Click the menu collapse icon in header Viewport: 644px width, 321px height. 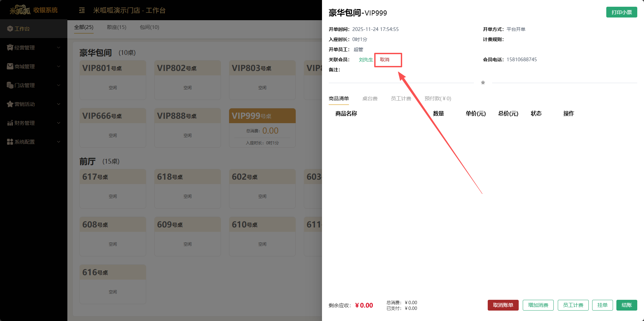point(82,10)
